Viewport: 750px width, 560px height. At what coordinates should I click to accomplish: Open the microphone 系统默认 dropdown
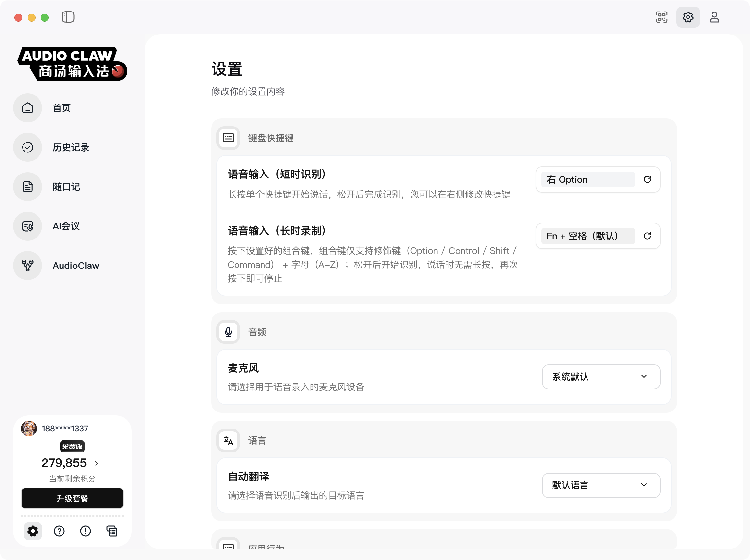click(601, 377)
